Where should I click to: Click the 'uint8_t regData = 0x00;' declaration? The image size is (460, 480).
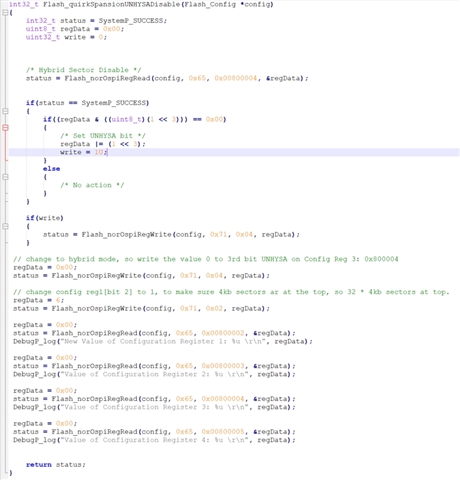tap(75, 29)
